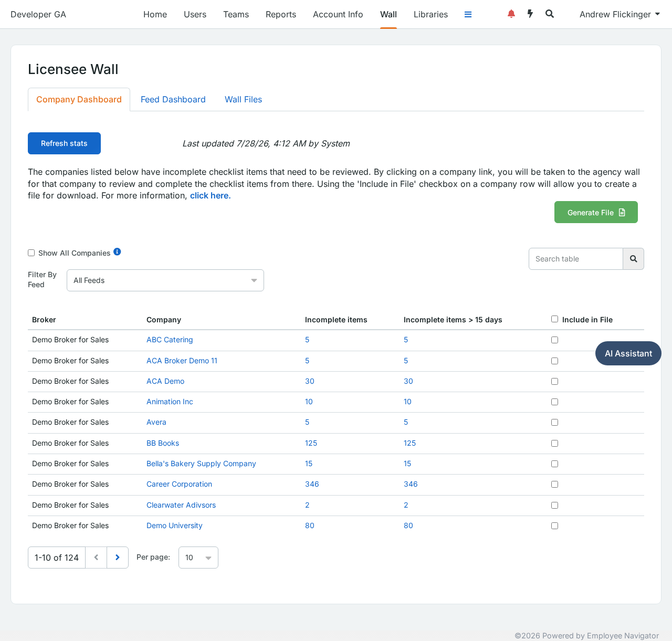Go to next page with right chevron
672x641 pixels.
click(118, 558)
